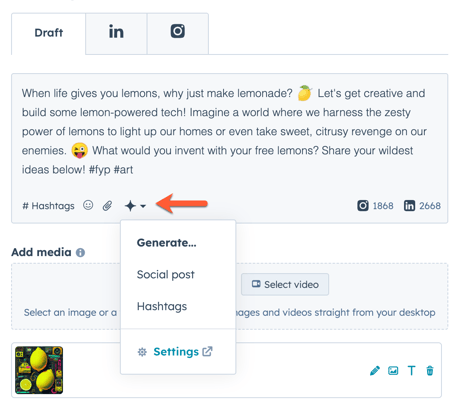Click the Add media info icon

tap(80, 253)
